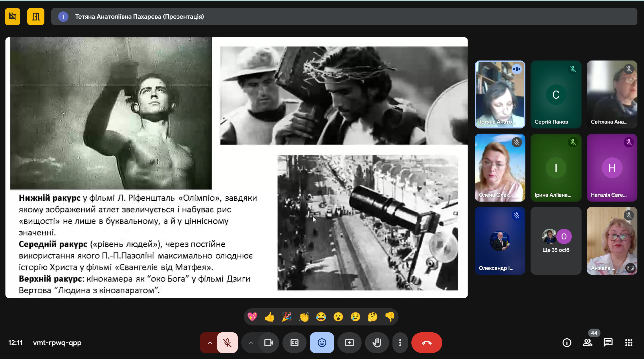Start presenting your screen
Viewport: 644px width, 359px height.
(350, 343)
